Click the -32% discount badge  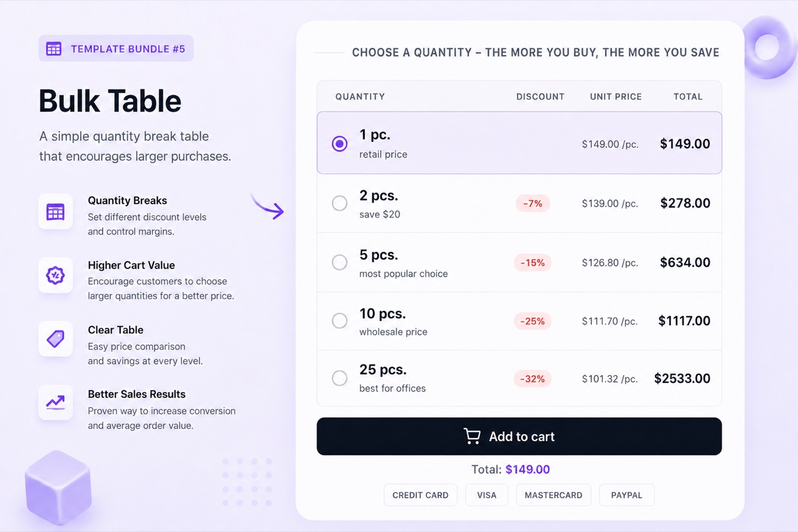pos(532,379)
